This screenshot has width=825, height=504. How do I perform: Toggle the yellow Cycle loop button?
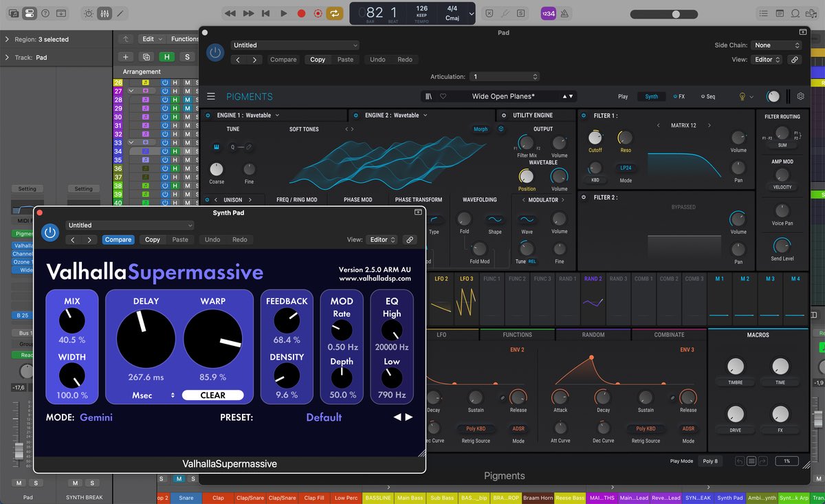(x=335, y=13)
